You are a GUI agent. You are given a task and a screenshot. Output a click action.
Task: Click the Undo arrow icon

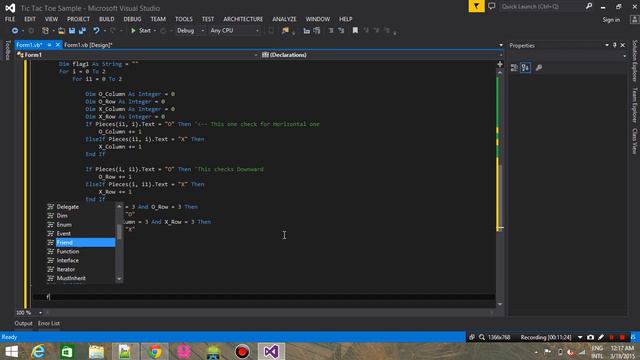click(x=96, y=31)
